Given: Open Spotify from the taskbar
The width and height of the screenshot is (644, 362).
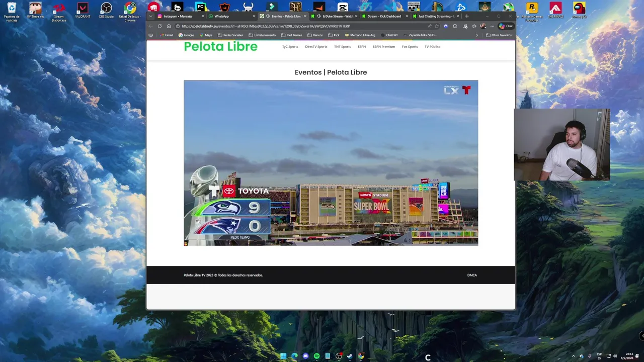Looking at the screenshot, I should [316, 356].
